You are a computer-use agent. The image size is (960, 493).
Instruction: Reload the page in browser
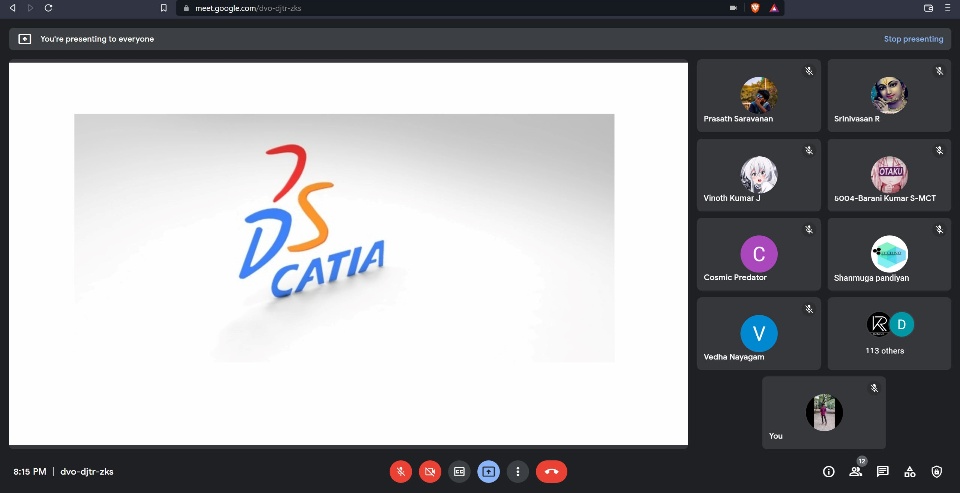click(48, 8)
